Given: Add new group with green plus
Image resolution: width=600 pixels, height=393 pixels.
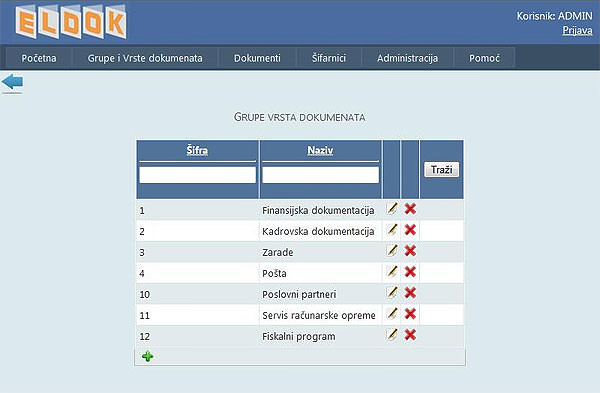Looking at the screenshot, I should pos(148,356).
